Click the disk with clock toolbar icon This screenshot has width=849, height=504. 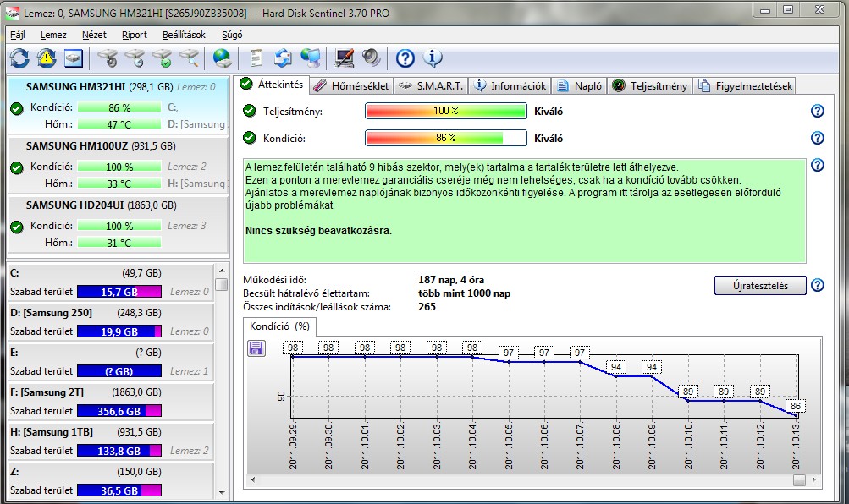coord(135,58)
